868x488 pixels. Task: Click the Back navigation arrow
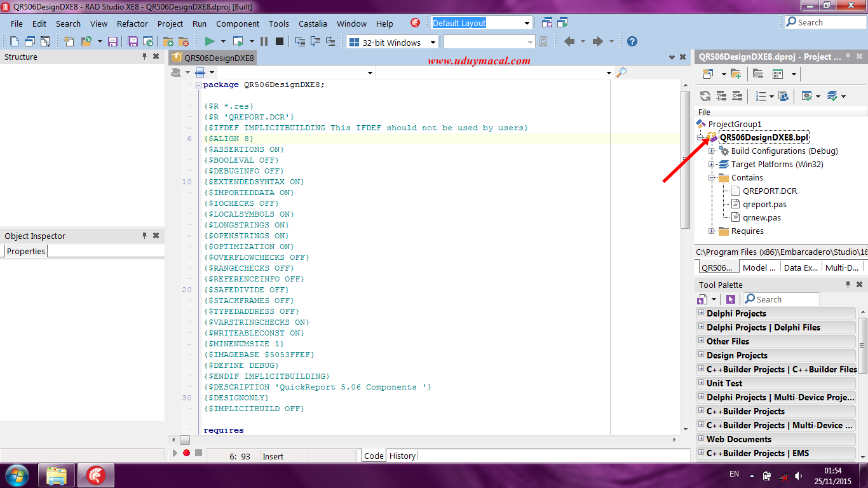click(569, 41)
